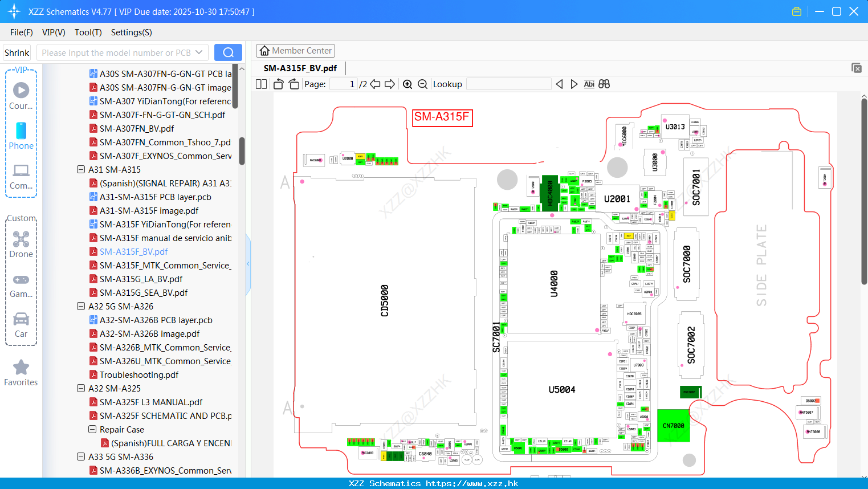This screenshot has height=489, width=868.
Task: Open xzz.hk link in status bar
Action: click(472, 483)
